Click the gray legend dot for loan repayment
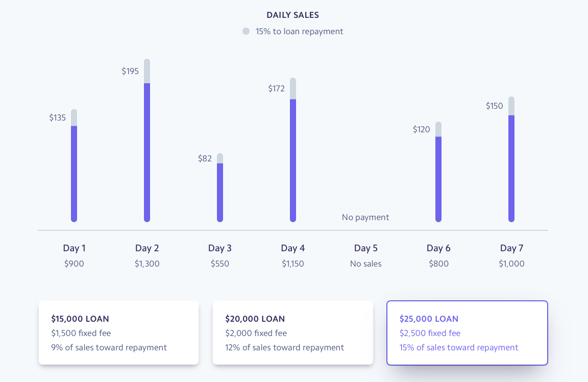 (246, 31)
